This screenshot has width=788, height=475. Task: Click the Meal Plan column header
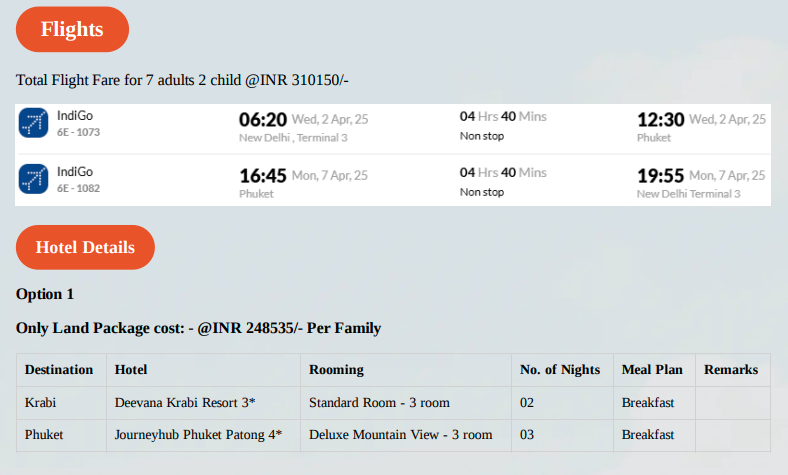click(652, 370)
